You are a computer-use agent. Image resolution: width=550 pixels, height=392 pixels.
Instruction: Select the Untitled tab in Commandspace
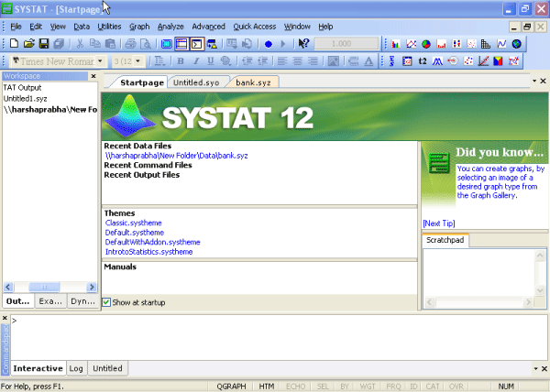(x=107, y=368)
